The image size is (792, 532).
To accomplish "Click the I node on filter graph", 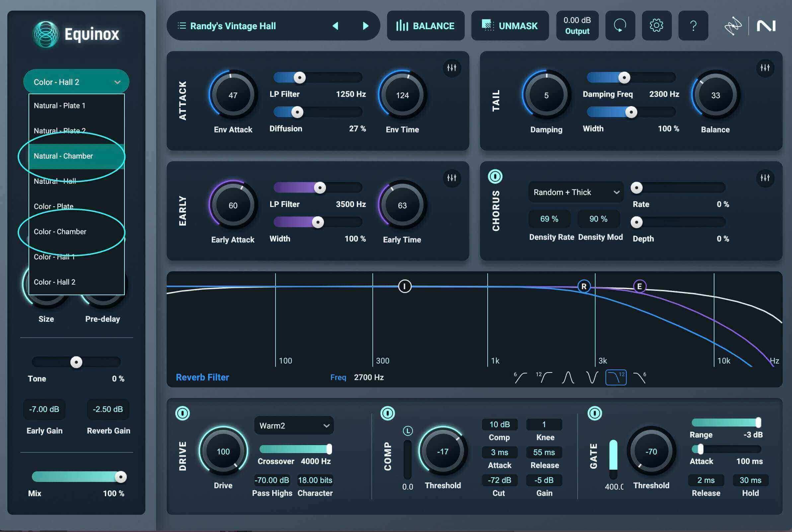I will [x=404, y=286].
